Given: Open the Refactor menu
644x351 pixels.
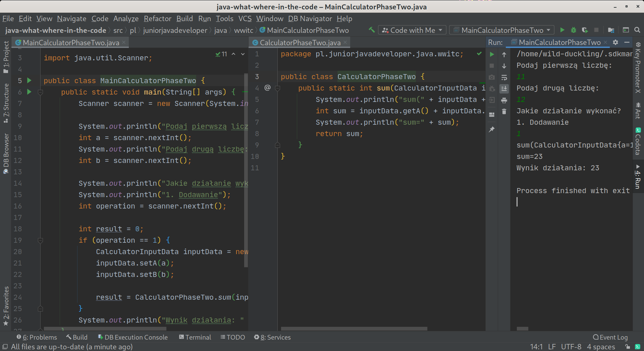Looking at the screenshot, I should (x=157, y=19).
